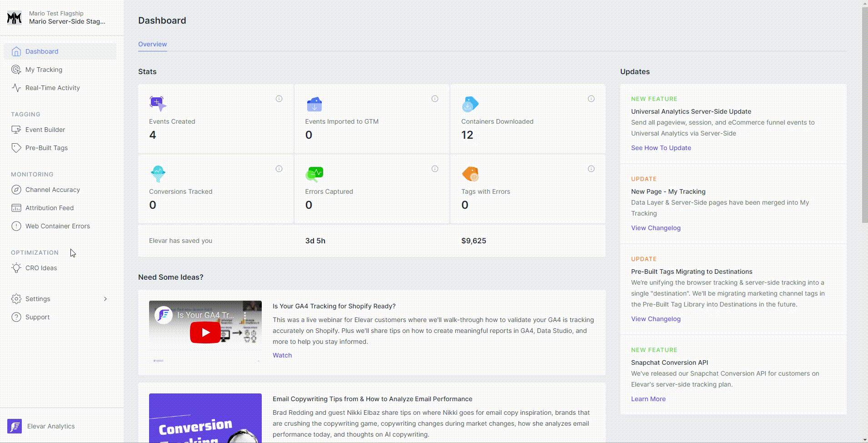Click info icon on Tags with Errors card
Screen dimensions: 868x443
(x=591, y=169)
